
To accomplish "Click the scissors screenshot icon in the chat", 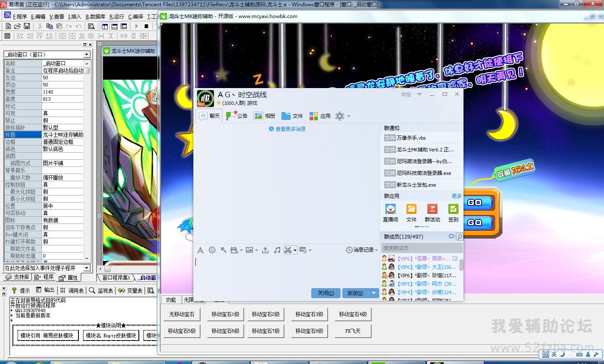I will 288,250.
